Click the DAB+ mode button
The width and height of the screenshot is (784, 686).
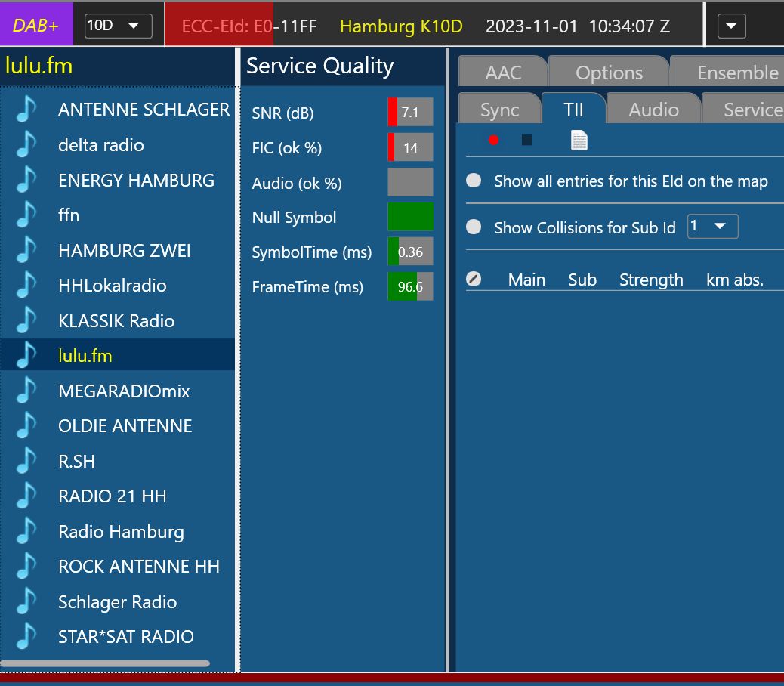tap(36, 26)
